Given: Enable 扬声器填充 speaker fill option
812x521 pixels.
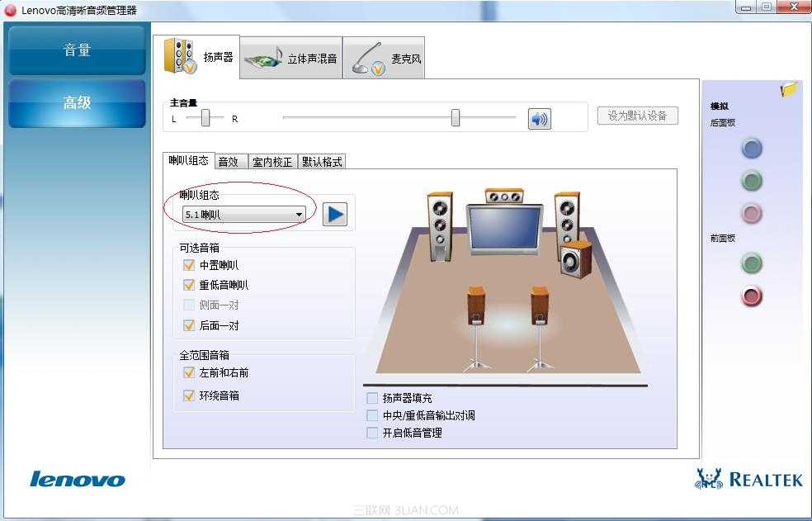Looking at the screenshot, I should click(371, 397).
